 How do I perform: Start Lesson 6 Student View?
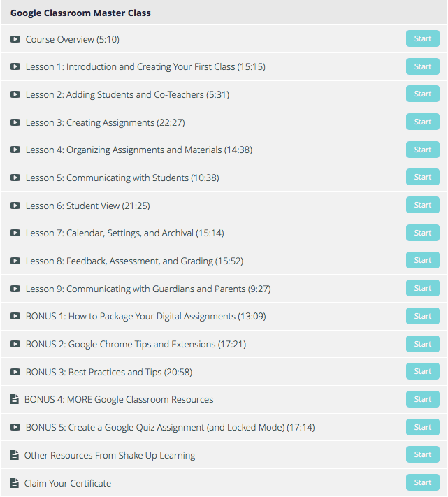(423, 205)
